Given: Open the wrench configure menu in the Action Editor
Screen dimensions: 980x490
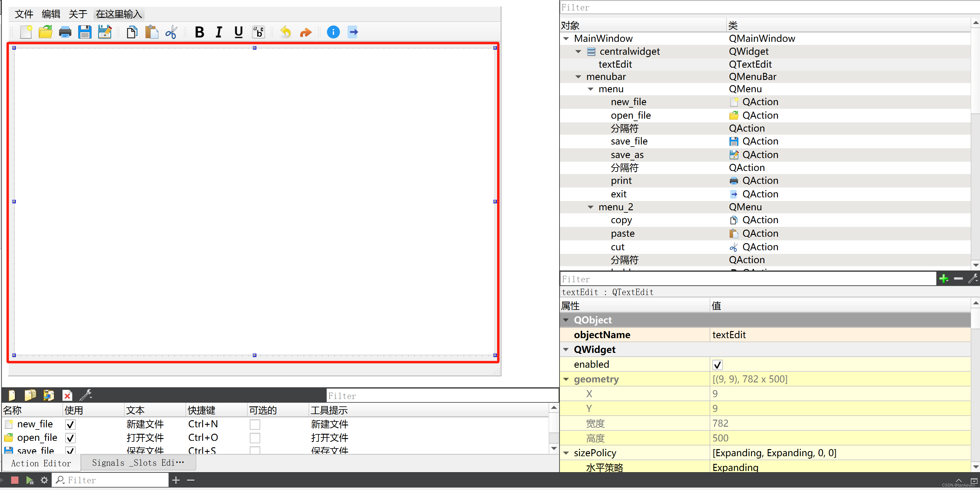Looking at the screenshot, I should [x=86, y=395].
